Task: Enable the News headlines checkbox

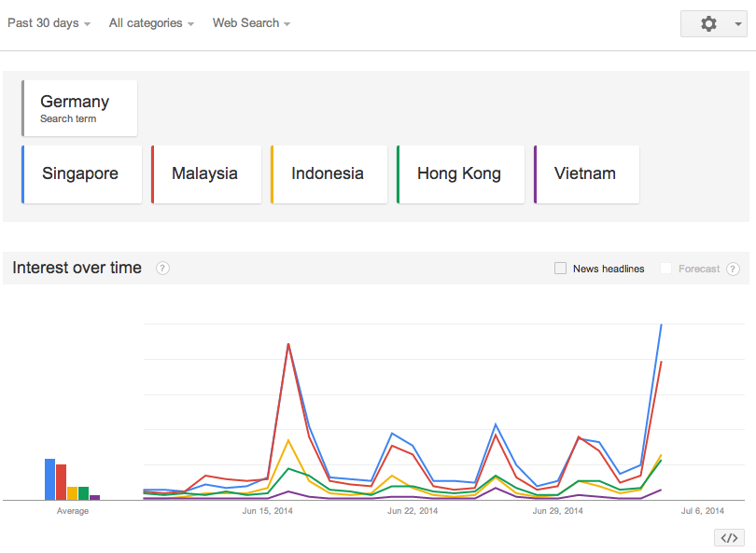Action: coord(560,269)
